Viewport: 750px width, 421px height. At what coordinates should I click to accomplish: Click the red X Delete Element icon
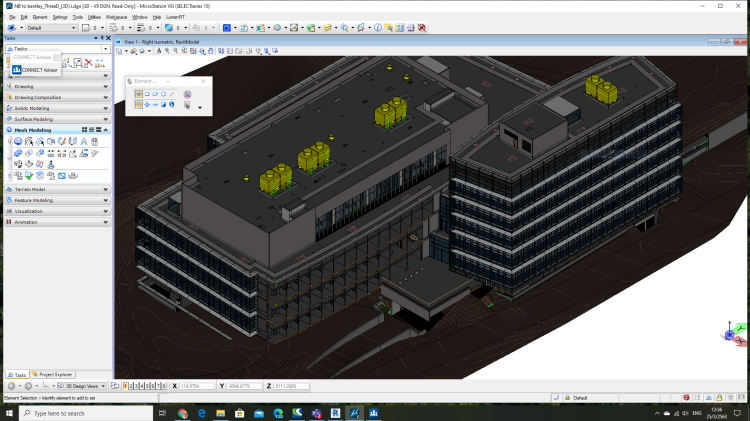pos(89,63)
